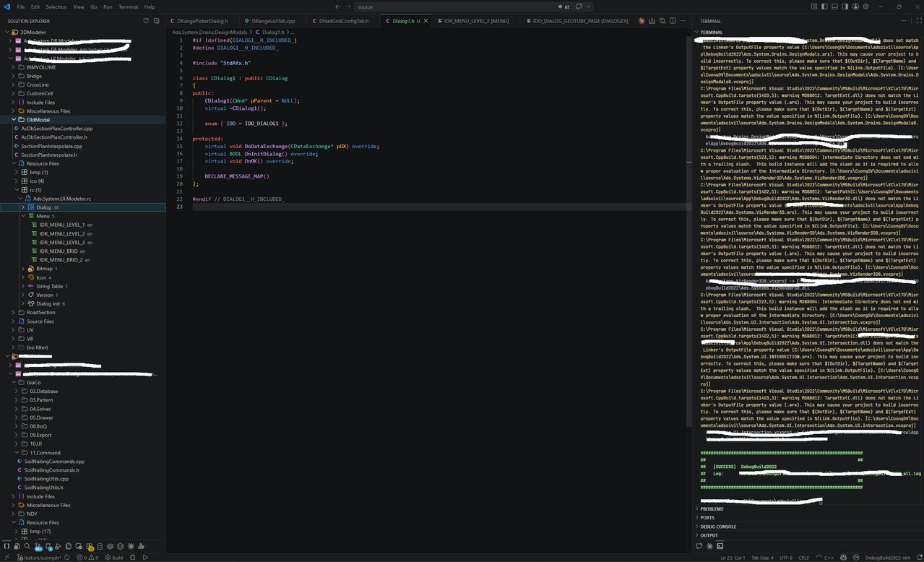Screen dimensions: 924x562
Task: Click the Run play icon in the status bar
Action: pos(145,558)
